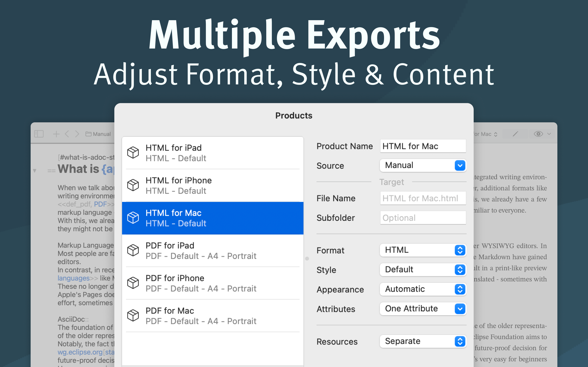Viewport: 588px width, 367px height.
Task: Click the cube icon for PDF for Mac
Action: click(x=133, y=316)
